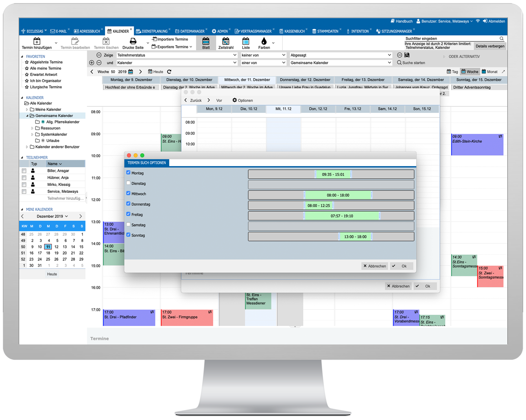Open the Farben color tool
The width and height of the screenshot is (526, 420).
(x=264, y=43)
